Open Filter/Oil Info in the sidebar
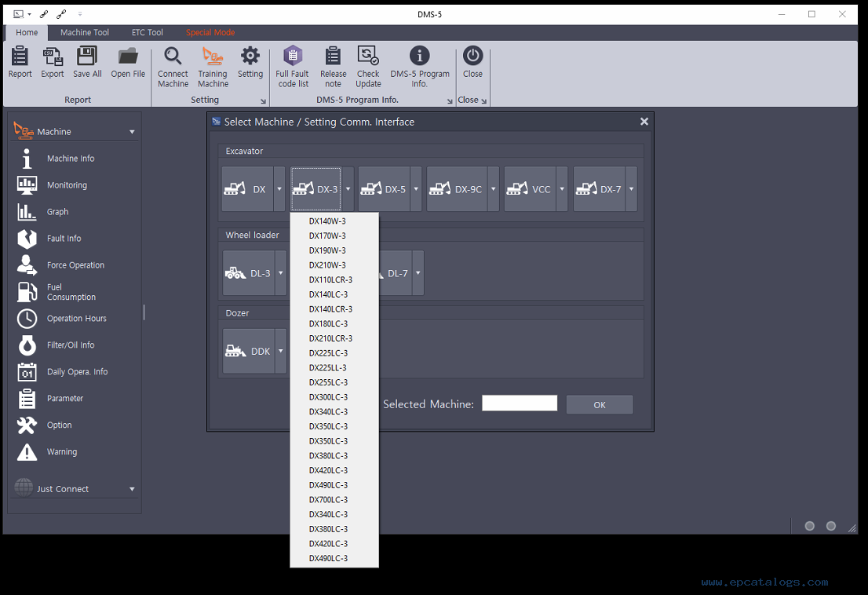Screen dimensions: 868x595 [x=71, y=345]
